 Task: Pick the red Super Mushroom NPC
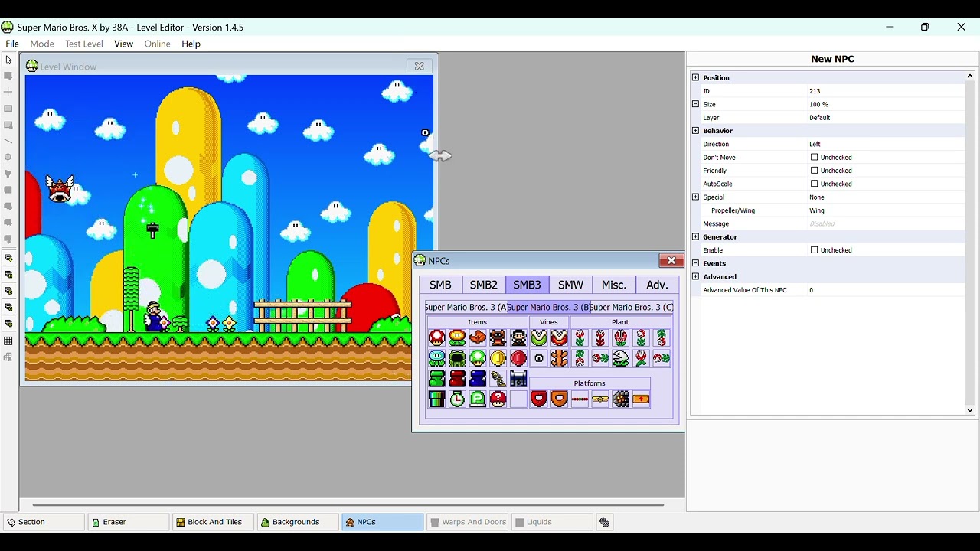[x=436, y=337]
